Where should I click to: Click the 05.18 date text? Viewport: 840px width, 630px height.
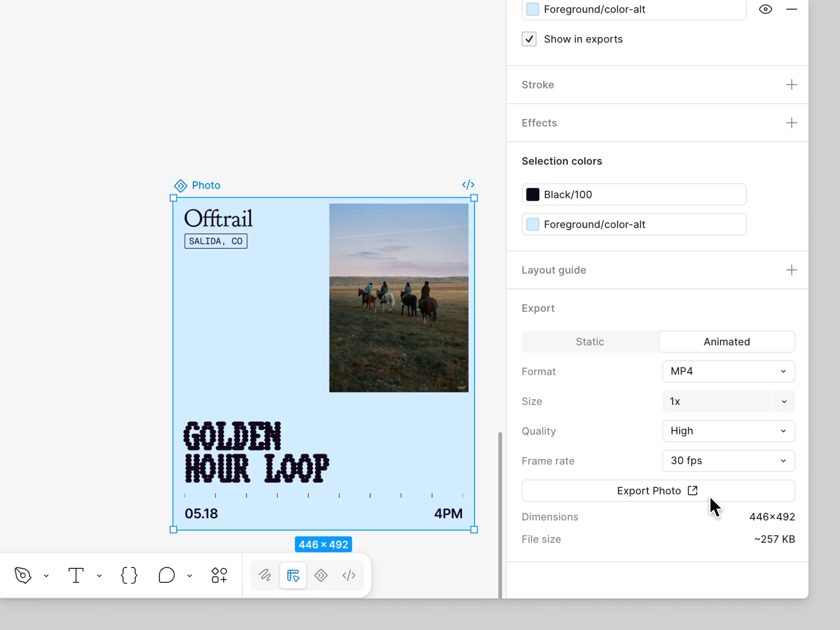(x=201, y=513)
